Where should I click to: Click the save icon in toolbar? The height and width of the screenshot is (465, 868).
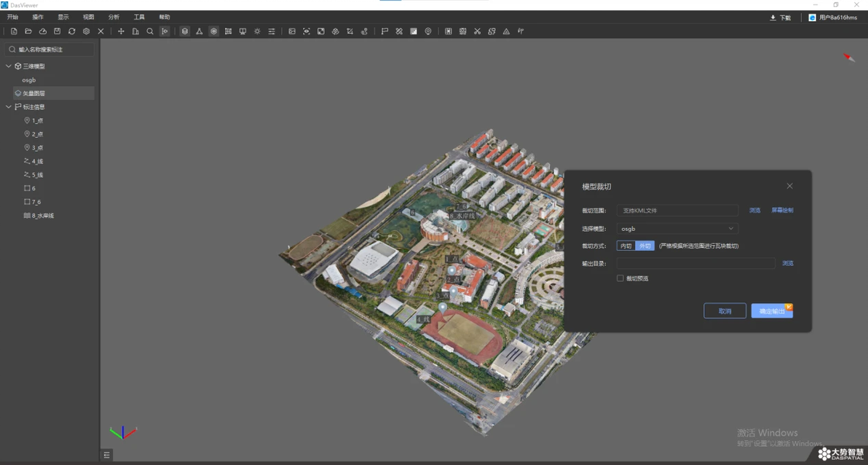pos(58,31)
